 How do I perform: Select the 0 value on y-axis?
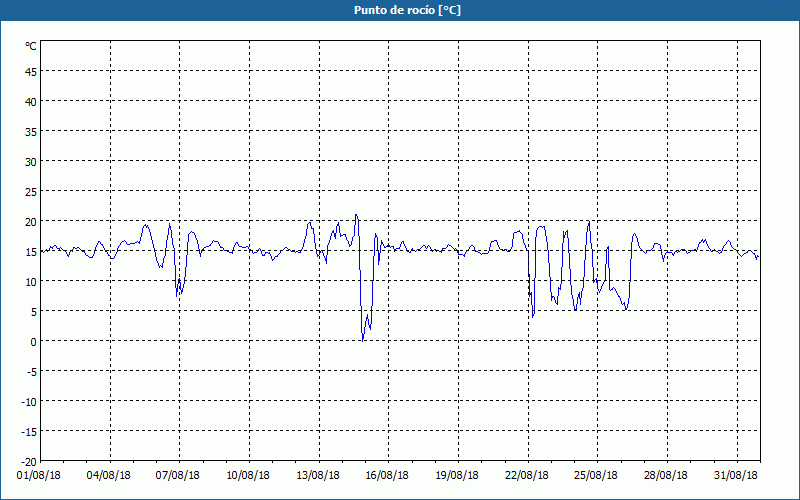(34, 342)
